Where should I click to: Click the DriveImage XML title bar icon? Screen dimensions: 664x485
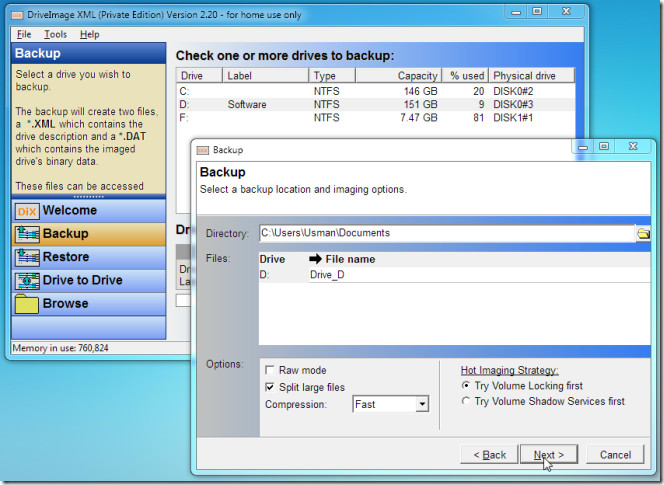tap(17, 15)
